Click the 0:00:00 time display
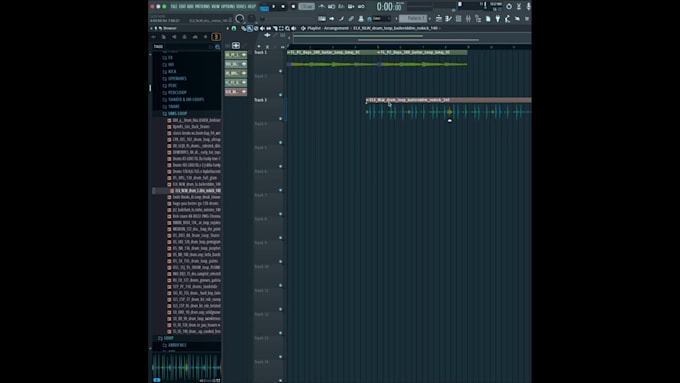 point(389,7)
